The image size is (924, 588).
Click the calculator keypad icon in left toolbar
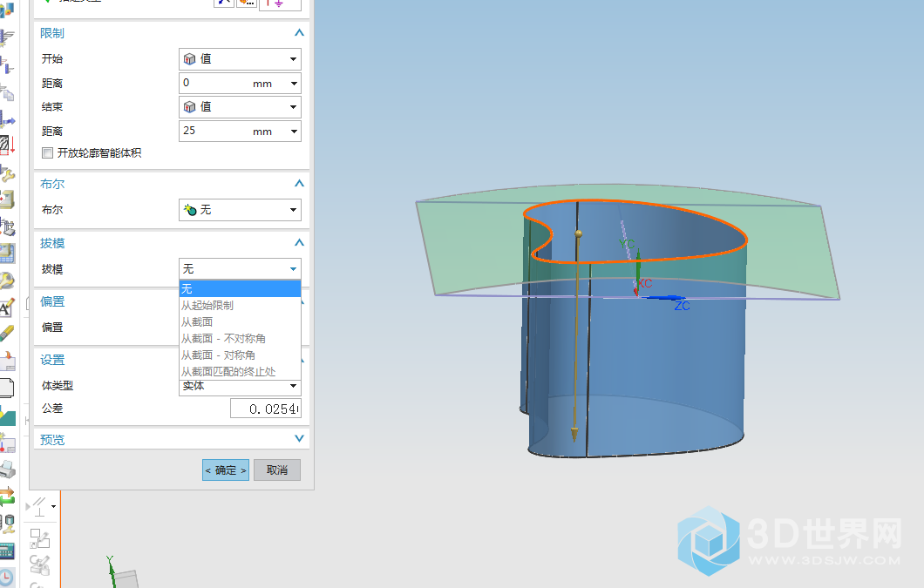7,551
